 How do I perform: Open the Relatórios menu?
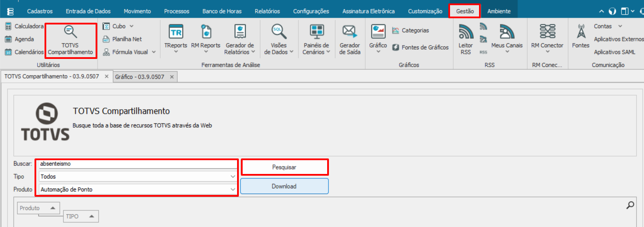pyautogui.click(x=267, y=11)
